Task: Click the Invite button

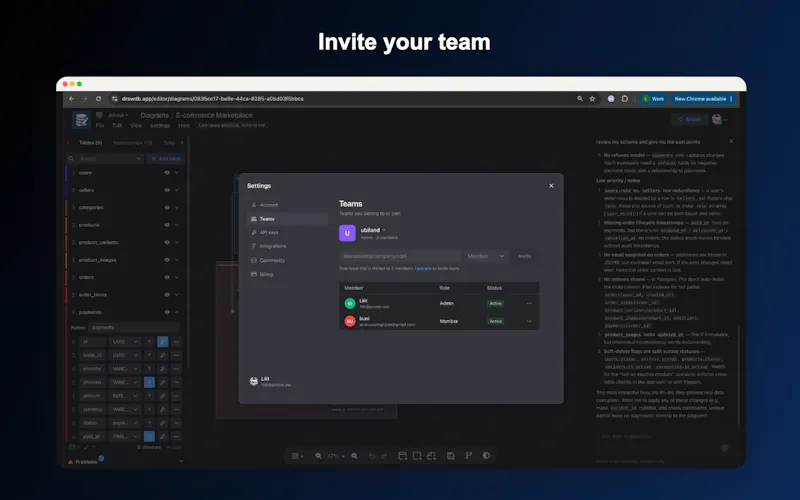Action: [524, 256]
